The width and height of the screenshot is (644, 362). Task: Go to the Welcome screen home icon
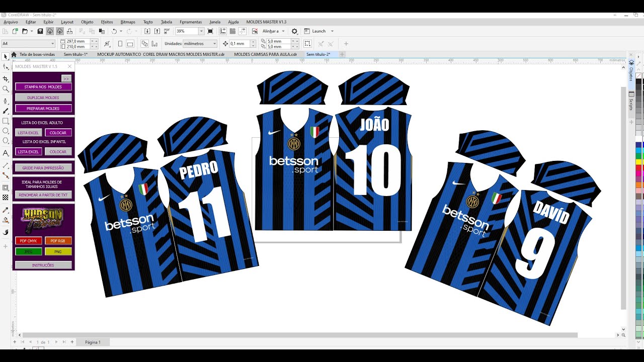14,54
